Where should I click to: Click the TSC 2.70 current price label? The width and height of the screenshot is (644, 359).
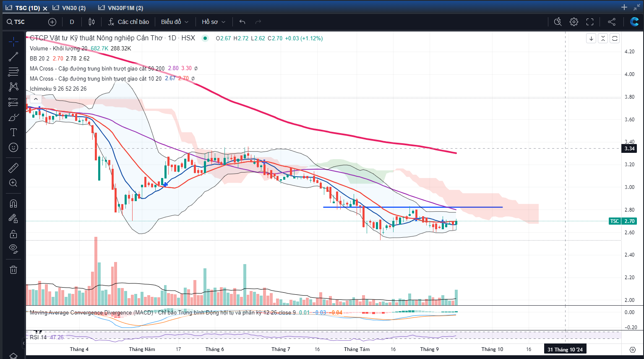pyautogui.click(x=623, y=221)
